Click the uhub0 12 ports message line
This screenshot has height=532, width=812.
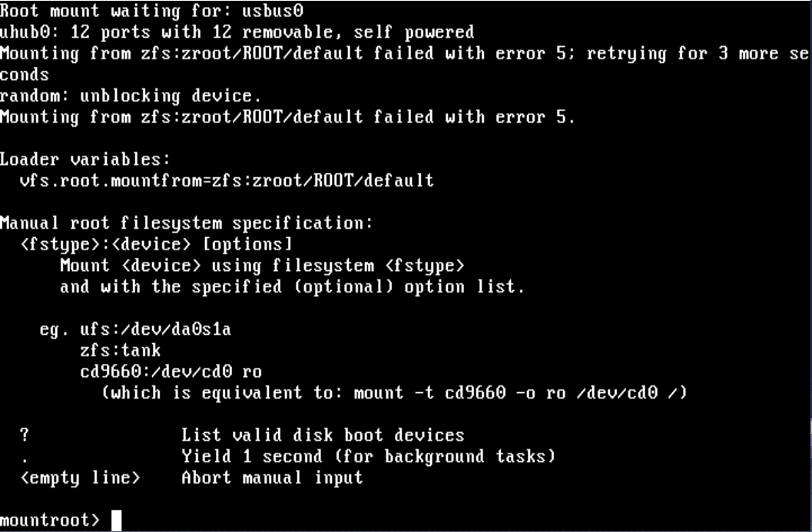pos(237,32)
